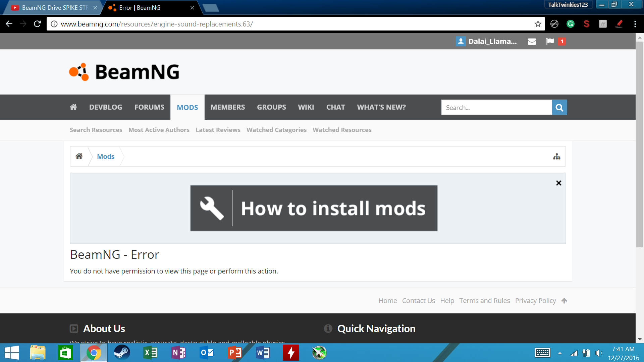Open WHAT'S NEW? nav item
The height and width of the screenshot is (362, 644).
click(x=381, y=107)
